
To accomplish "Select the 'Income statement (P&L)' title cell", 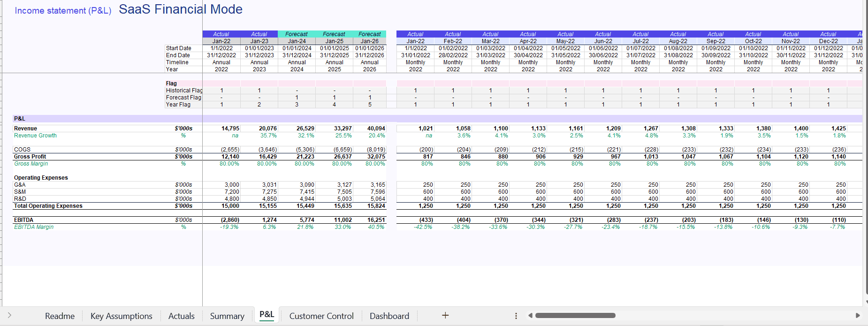I will coord(63,10).
